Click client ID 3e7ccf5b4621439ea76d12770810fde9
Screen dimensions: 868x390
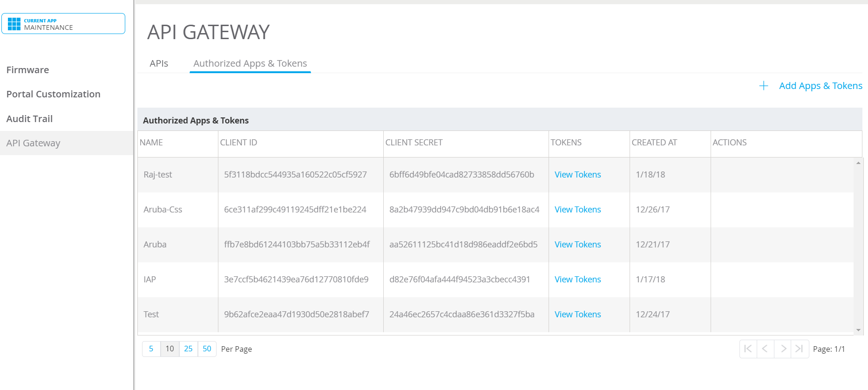296,280
